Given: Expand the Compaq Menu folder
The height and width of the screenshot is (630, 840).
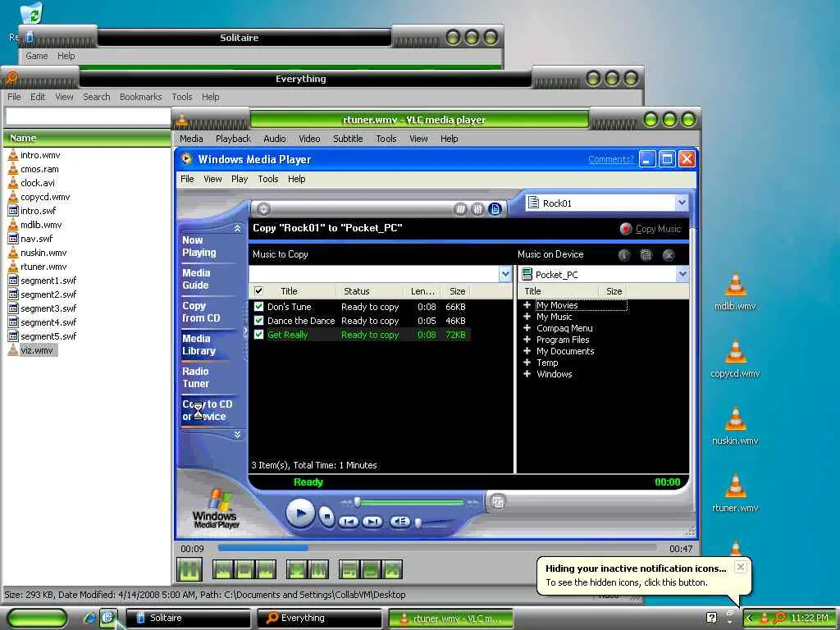Looking at the screenshot, I should (527, 328).
